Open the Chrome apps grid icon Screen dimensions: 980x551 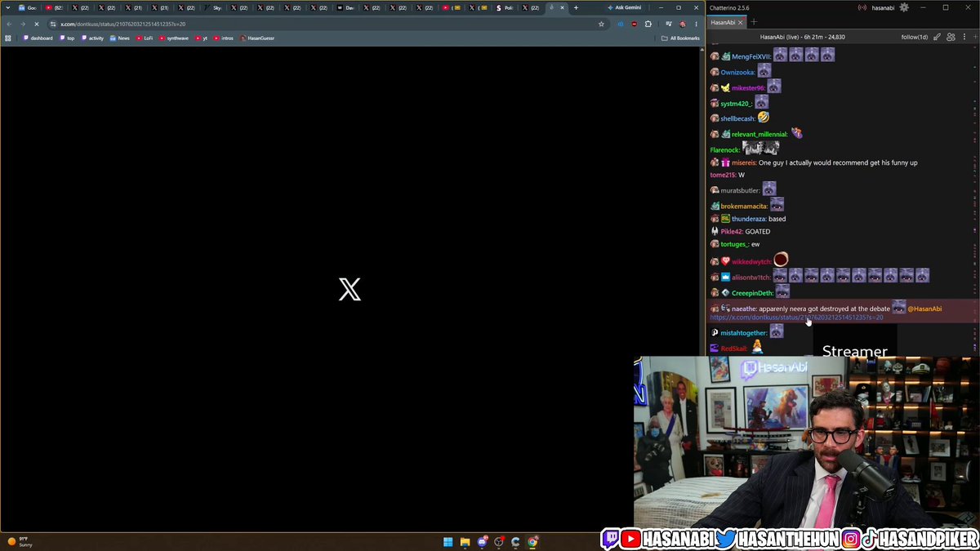pyautogui.click(x=9, y=38)
